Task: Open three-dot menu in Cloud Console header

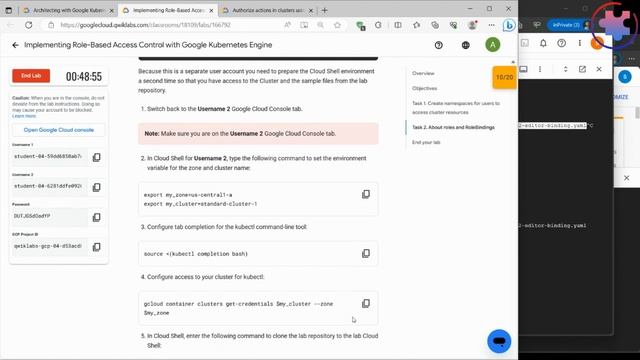Action: pos(580,43)
